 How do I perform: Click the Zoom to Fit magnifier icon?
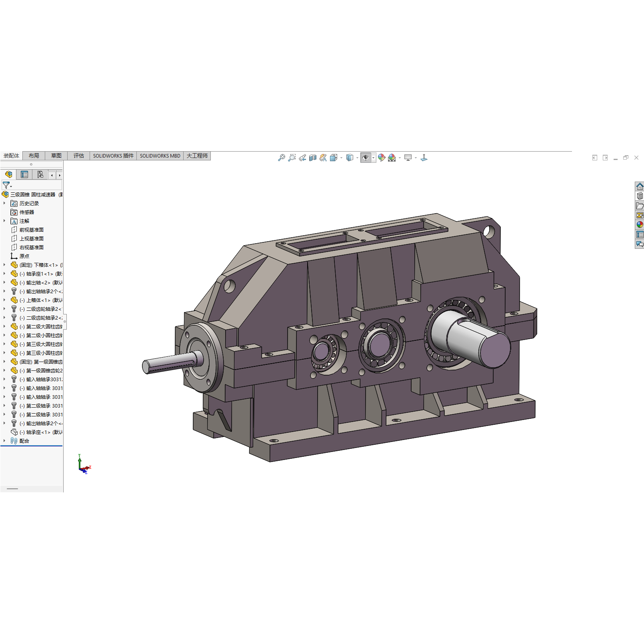[x=282, y=158]
